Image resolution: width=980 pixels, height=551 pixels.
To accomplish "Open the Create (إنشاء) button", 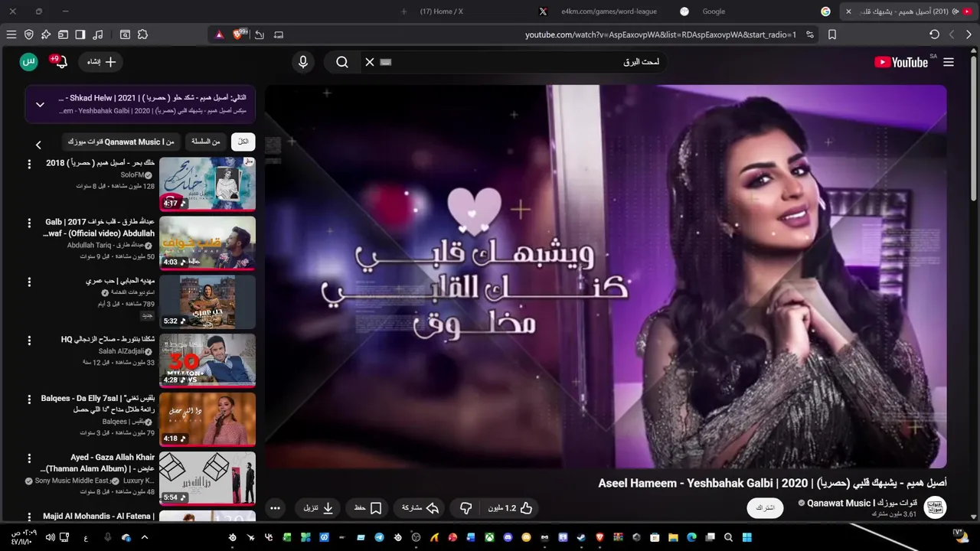I will tap(100, 62).
